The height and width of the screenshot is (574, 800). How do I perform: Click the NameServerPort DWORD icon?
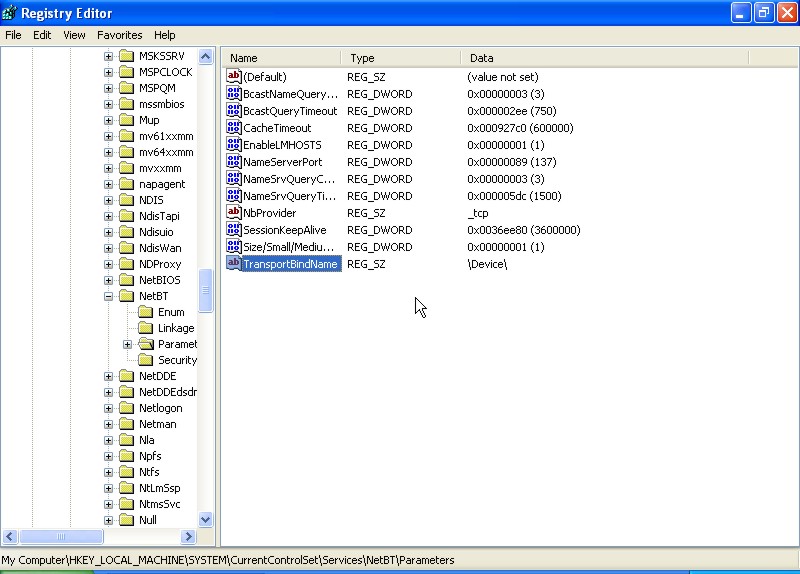coord(234,161)
